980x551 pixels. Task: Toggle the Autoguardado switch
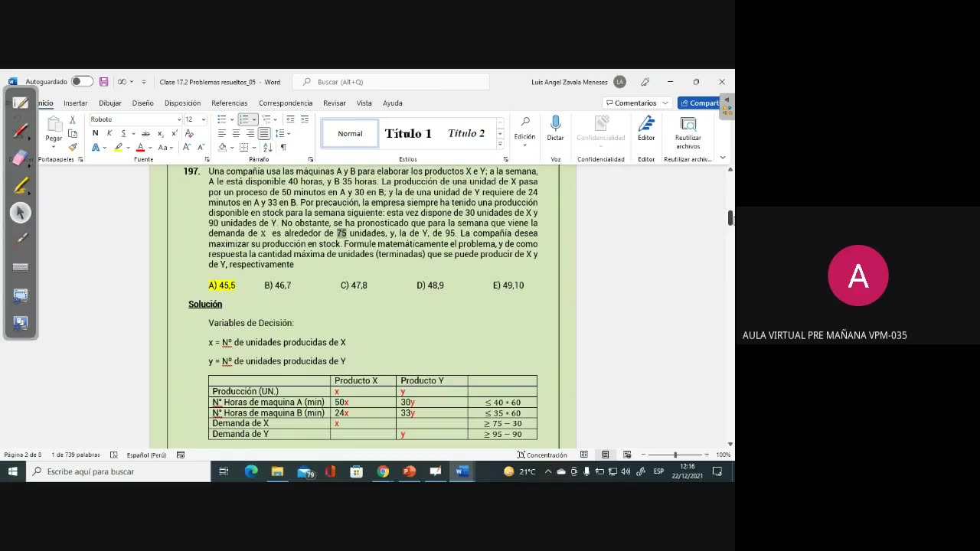click(x=82, y=82)
